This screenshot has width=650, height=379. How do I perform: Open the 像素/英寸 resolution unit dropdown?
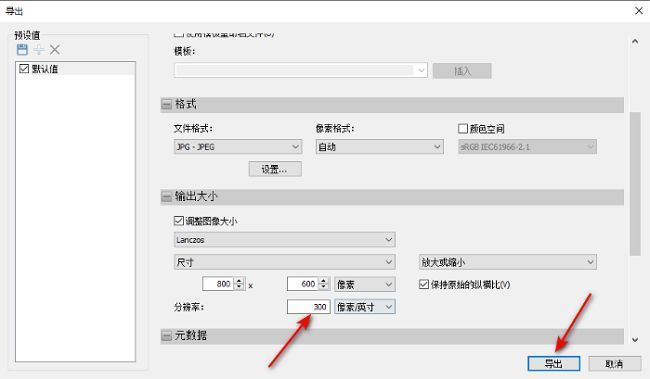pyautogui.click(x=365, y=307)
